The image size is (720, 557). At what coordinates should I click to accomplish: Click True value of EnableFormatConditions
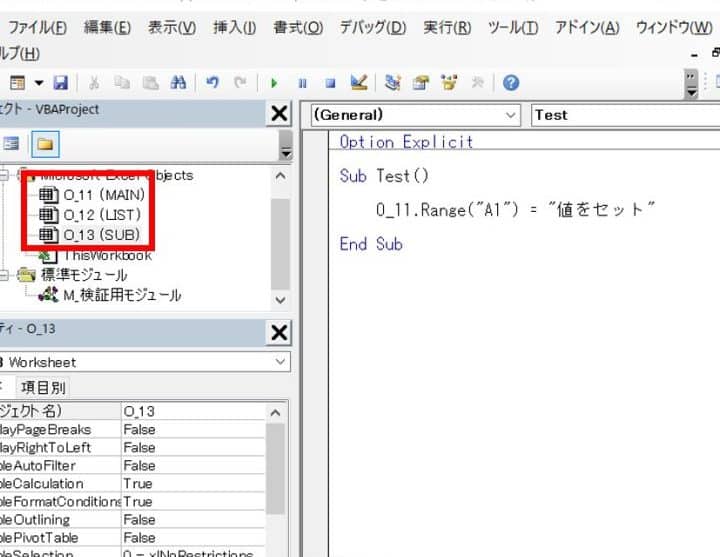click(x=193, y=501)
